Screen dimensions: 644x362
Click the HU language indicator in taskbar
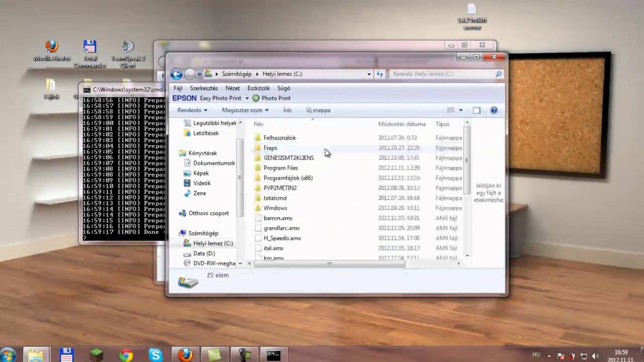click(x=536, y=355)
